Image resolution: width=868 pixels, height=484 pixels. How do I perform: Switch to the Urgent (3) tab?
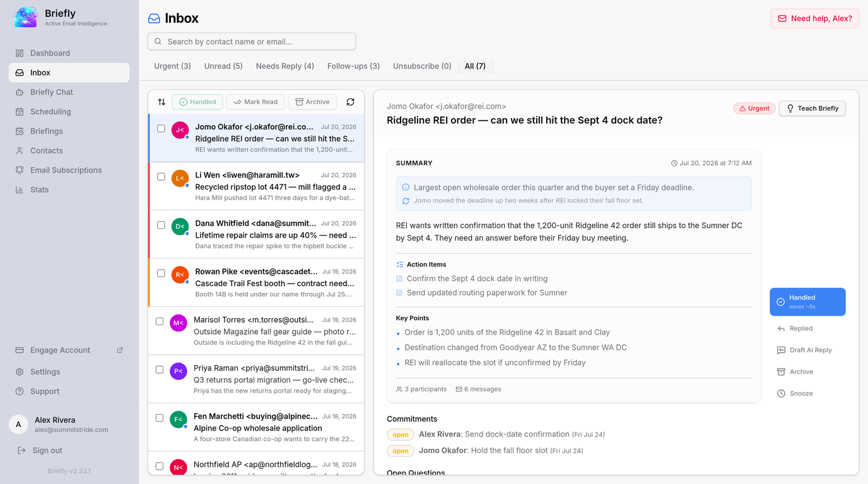point(172,66)
